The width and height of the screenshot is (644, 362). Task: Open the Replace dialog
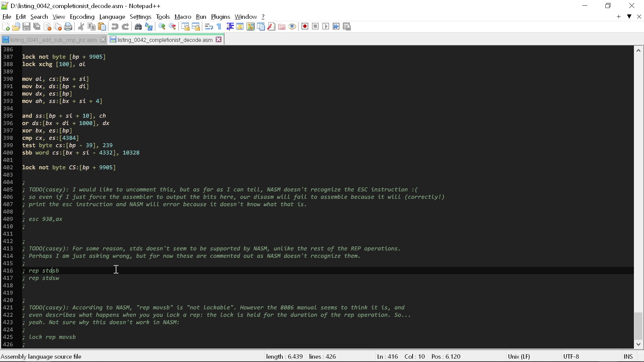pos(149,26)
